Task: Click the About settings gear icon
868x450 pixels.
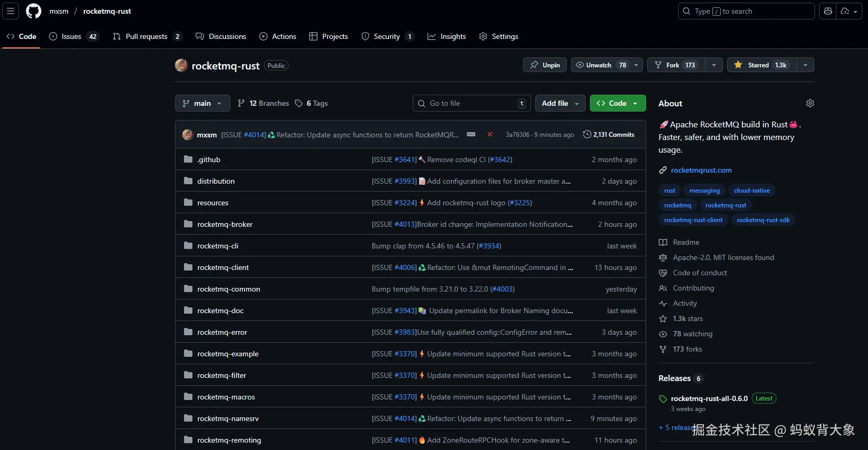Action: click(810, 103)
